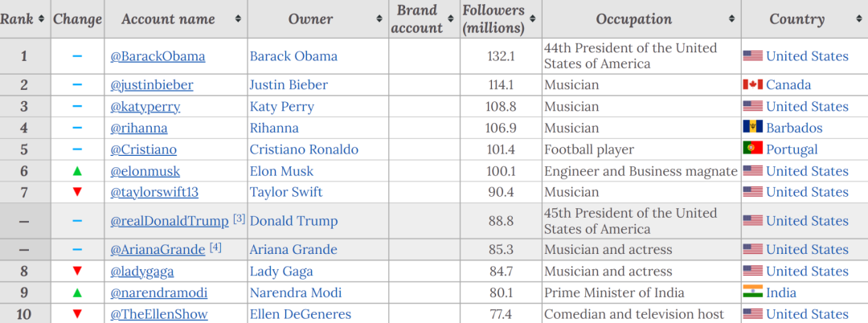
Task: Click the Portugal flag icon
Action: 752,149
